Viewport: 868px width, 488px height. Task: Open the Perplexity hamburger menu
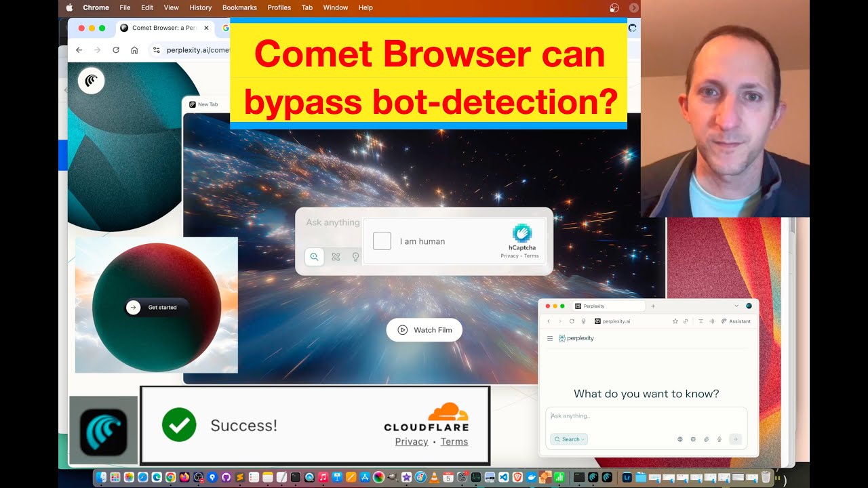[x=550, y=338]
